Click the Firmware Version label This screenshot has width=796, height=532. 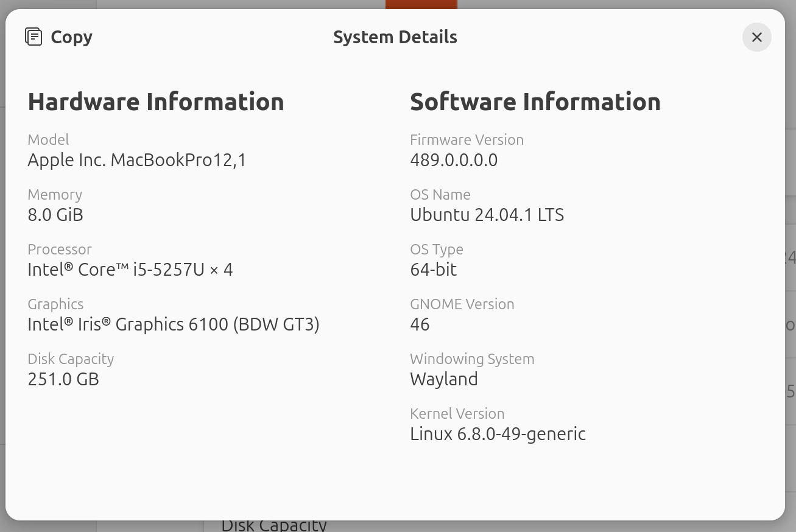[467, 139]
